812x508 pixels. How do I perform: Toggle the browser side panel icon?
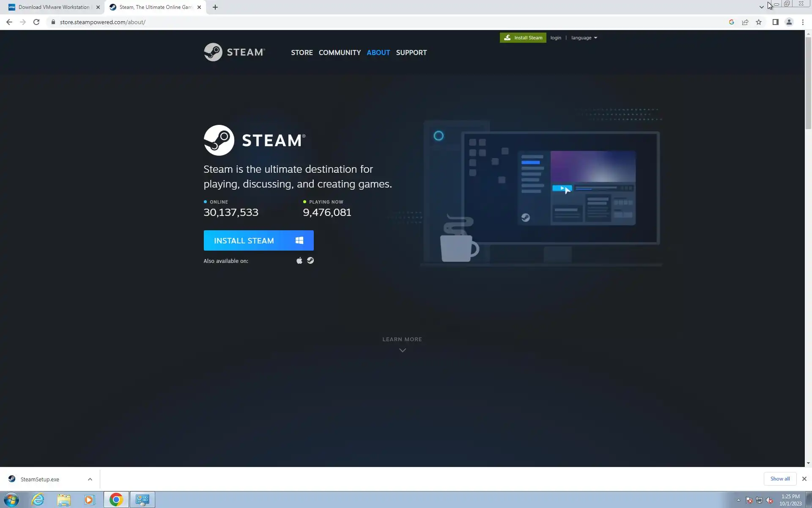tap(775, 22)
